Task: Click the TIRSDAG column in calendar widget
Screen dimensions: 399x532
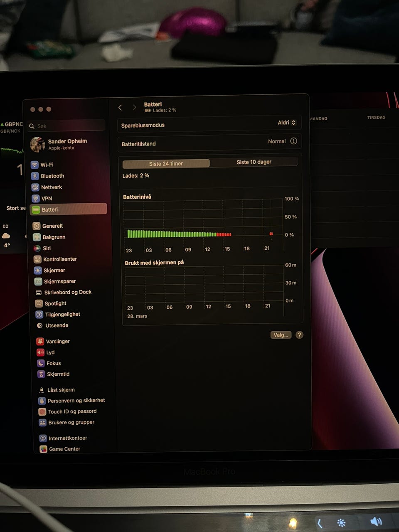Action: pyautogui.click(x=376, y=117)
